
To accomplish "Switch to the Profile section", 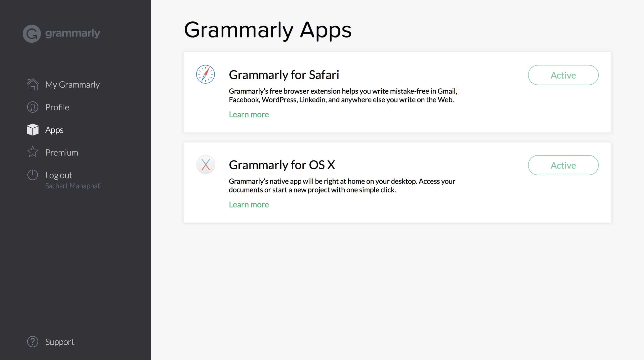I will pyautogui.click(x=57, y=107).
